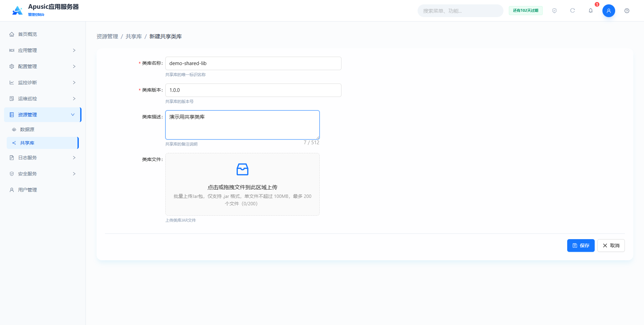
Task: Open the security shield icon in header
Action: (x=554, y=11)
